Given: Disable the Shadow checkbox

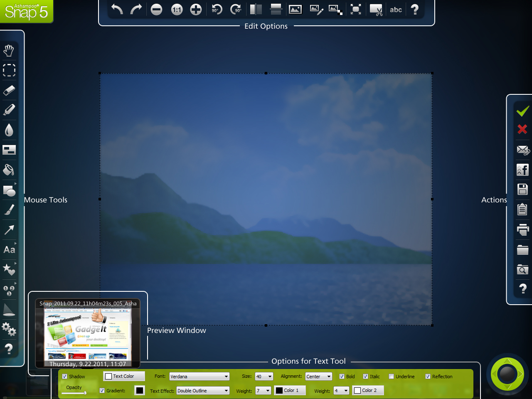Looking at the screenshot, I should 65,377.
